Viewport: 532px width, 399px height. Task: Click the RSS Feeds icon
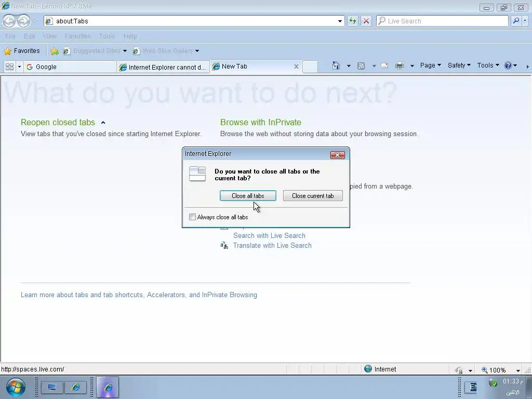[361, 66]
